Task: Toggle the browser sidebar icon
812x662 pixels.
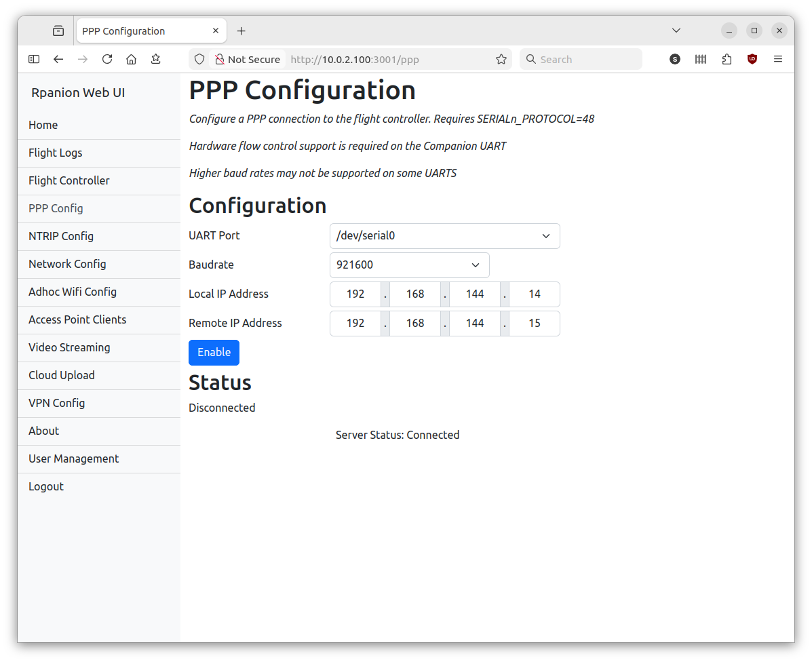Action: coord(34,59)
